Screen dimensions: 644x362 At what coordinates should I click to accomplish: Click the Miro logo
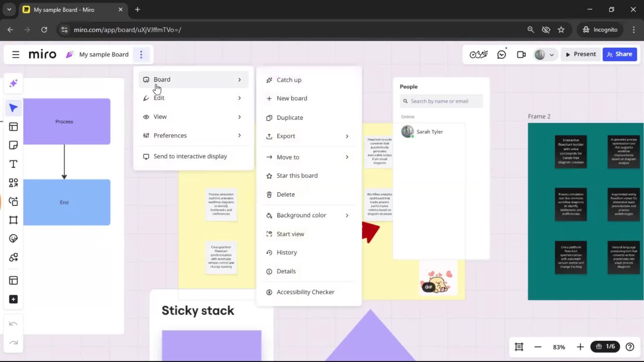[42, 54]
